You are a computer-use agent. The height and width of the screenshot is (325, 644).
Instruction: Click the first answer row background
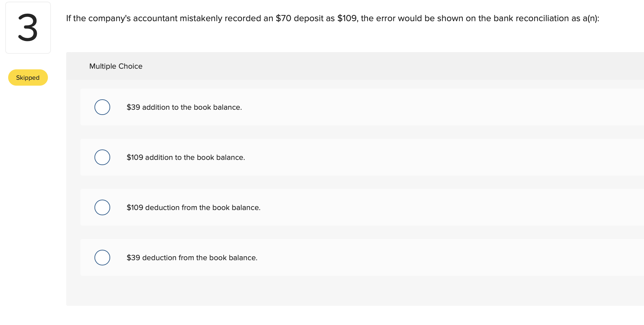click(x=359, y=107)
